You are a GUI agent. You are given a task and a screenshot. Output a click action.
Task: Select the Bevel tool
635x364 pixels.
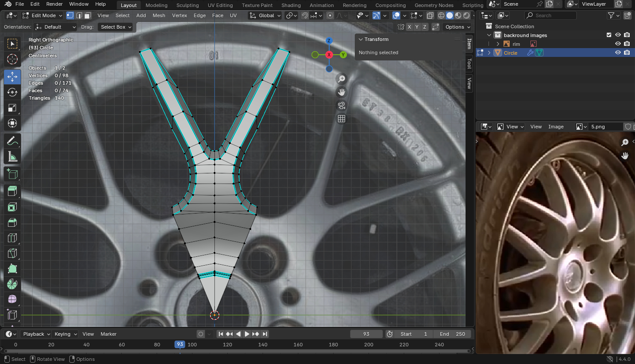[x=12, y=222]
